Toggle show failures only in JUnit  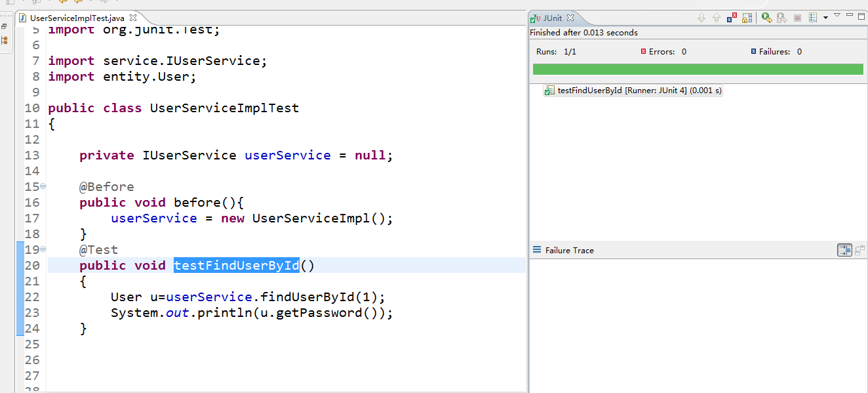(732, 18)
